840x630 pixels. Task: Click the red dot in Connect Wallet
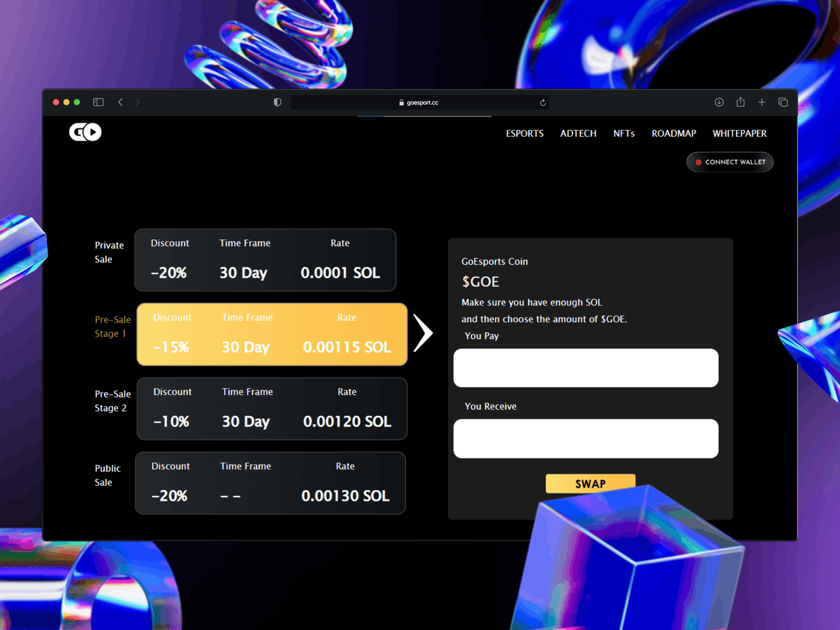(x=698, y=162)
